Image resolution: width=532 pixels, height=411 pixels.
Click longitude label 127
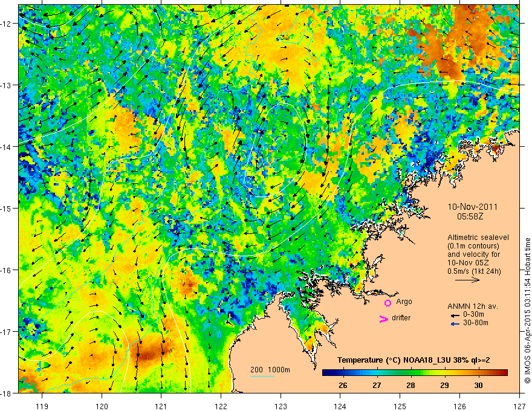[x=519, y=406]
